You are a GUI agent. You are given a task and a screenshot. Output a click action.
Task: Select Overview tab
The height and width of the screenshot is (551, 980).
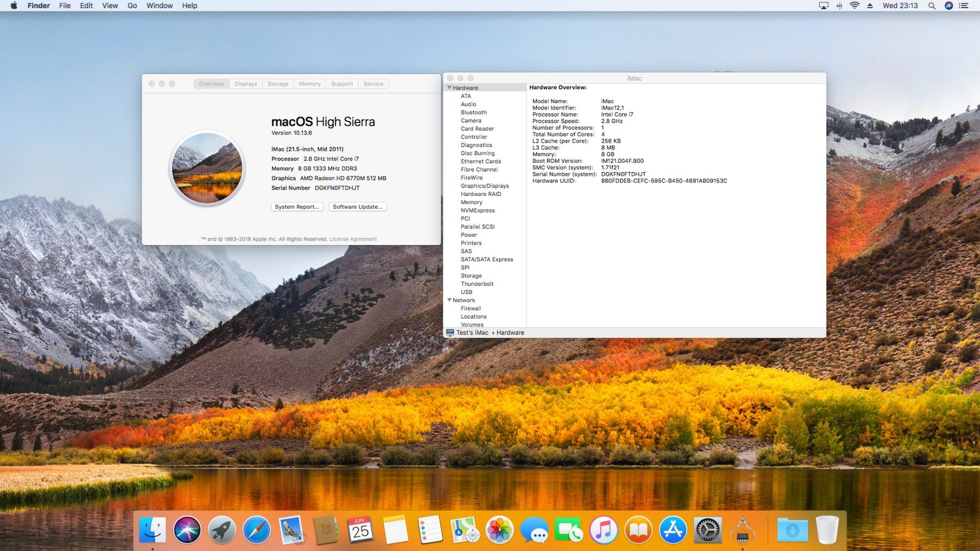[x=211, y=84]
